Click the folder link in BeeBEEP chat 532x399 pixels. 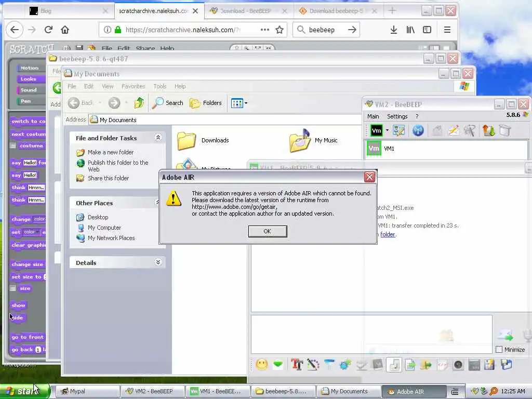coord(388,234)
